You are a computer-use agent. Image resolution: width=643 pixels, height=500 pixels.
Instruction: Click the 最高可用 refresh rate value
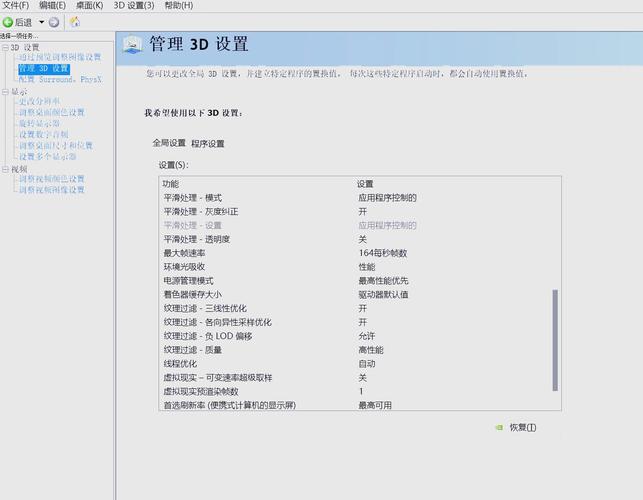[x=375, y=405]
